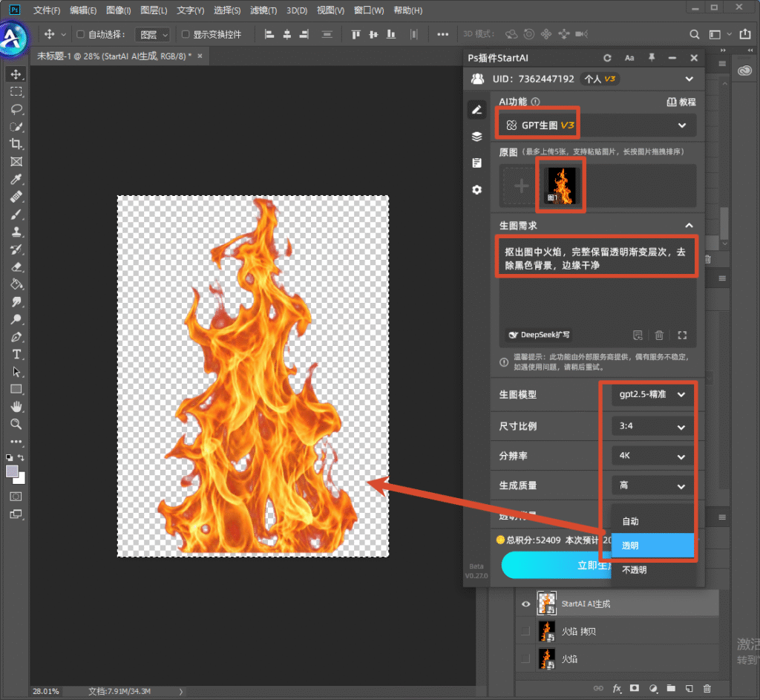The height and width of the screenshot is (700, 760).
Task: Delete layer using the Layers panel trash
Action: click(x=707, y=688)
